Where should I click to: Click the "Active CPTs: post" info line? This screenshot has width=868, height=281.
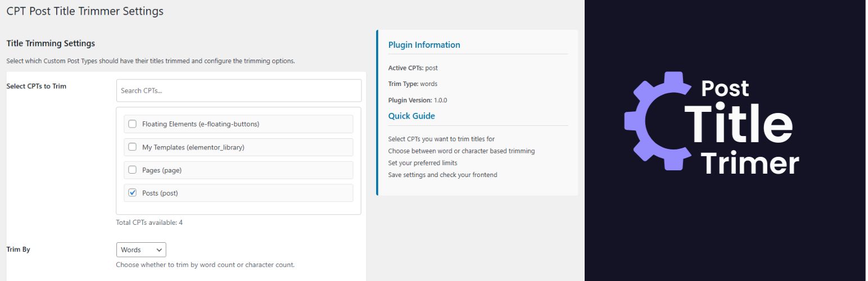413,68
